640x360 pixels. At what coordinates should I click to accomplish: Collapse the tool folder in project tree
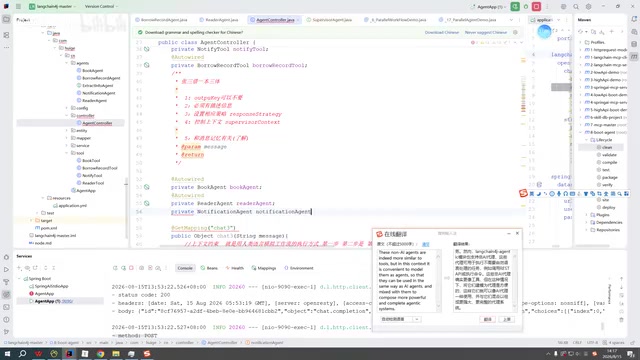(67, 153)
